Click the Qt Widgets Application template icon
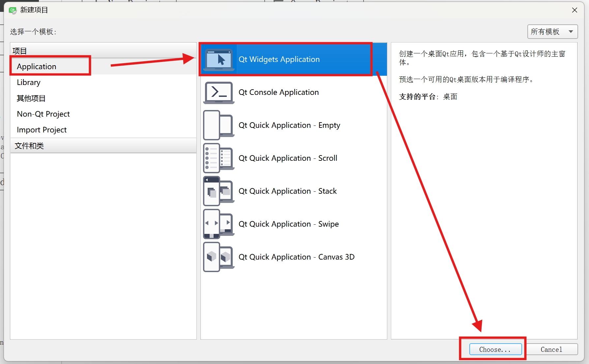 point(219,60)
